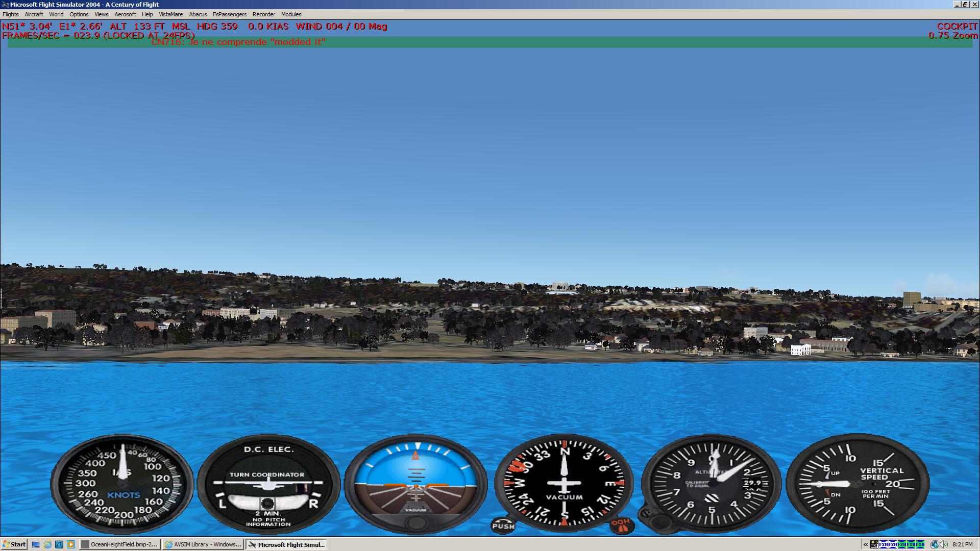980x551 pixels.
Task: Open the FsPassengers menu
Action: pyautogui.click(x=229, y=14)
